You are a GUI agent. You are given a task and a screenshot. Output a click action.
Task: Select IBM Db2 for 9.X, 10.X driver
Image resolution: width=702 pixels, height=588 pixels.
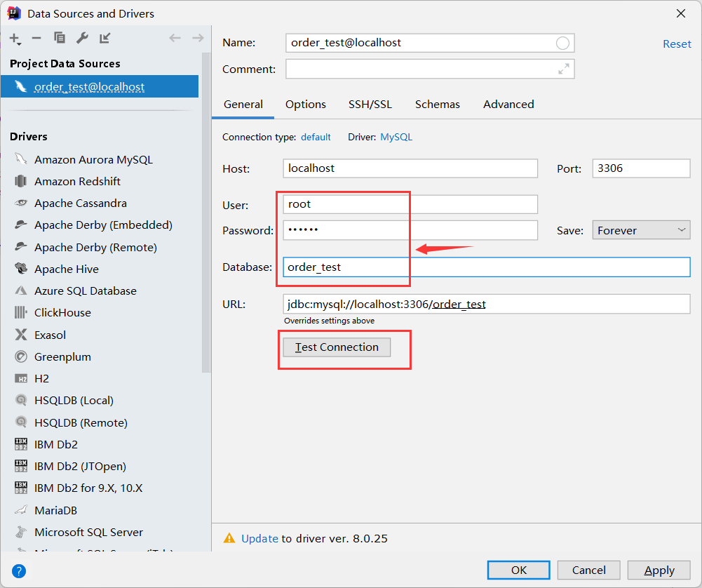tap(88, 488)
